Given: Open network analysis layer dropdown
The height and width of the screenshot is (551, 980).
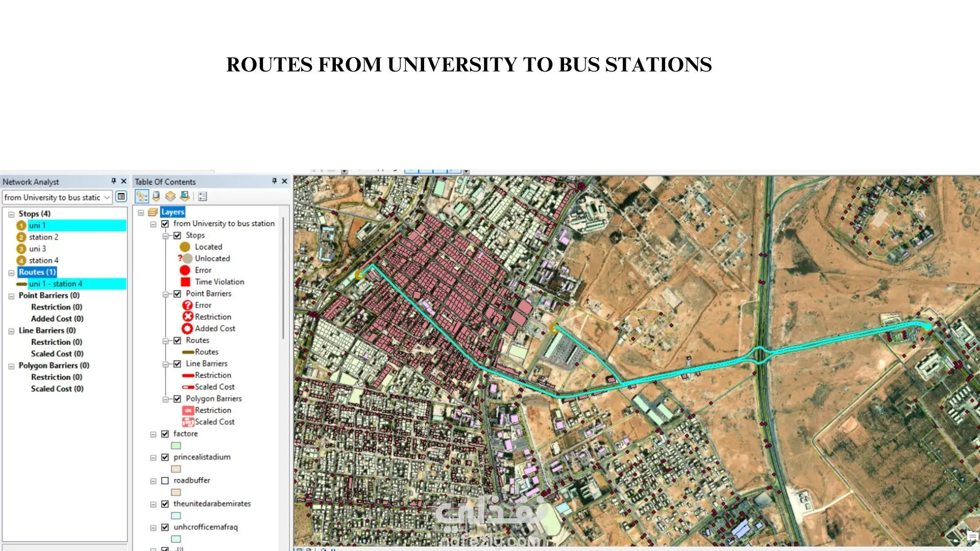Looking at the screenshot, I should pyautogui.click(x=107, y=197).
